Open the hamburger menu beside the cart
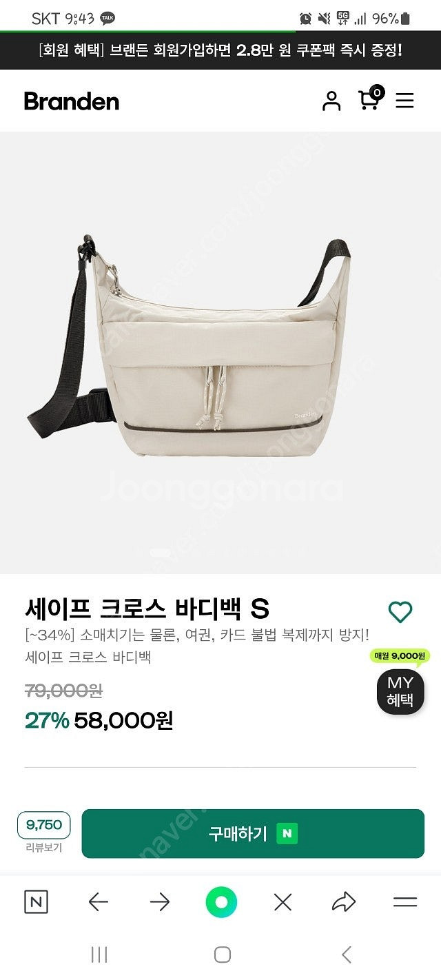This screenshot has width=441, height=980. tap(404, 101)
